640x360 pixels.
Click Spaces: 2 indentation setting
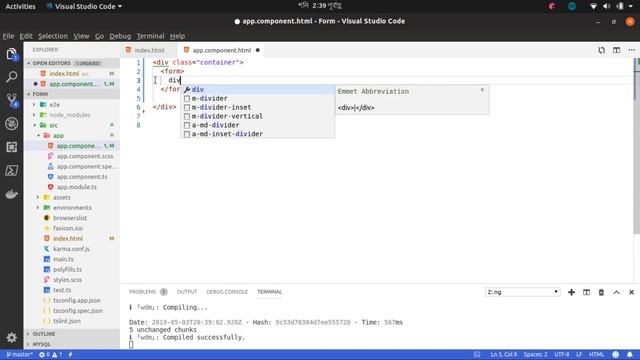click(536, 355)
